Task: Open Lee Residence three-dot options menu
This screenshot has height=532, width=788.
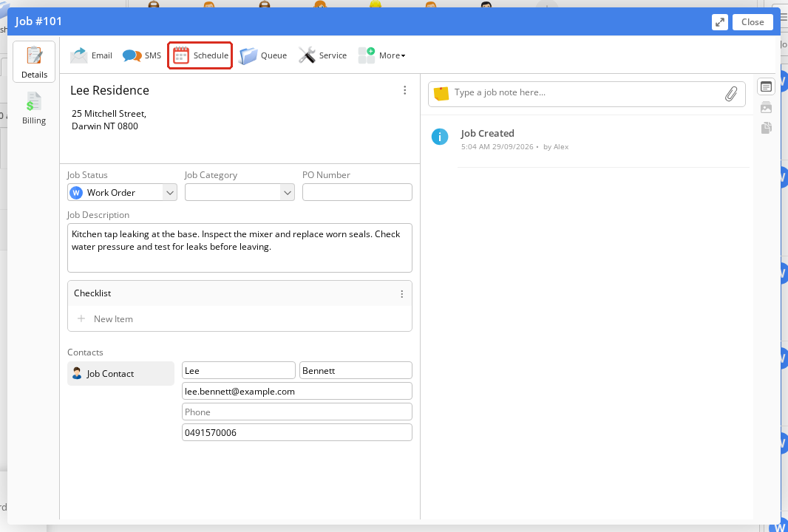Action: tap(404, 90)
